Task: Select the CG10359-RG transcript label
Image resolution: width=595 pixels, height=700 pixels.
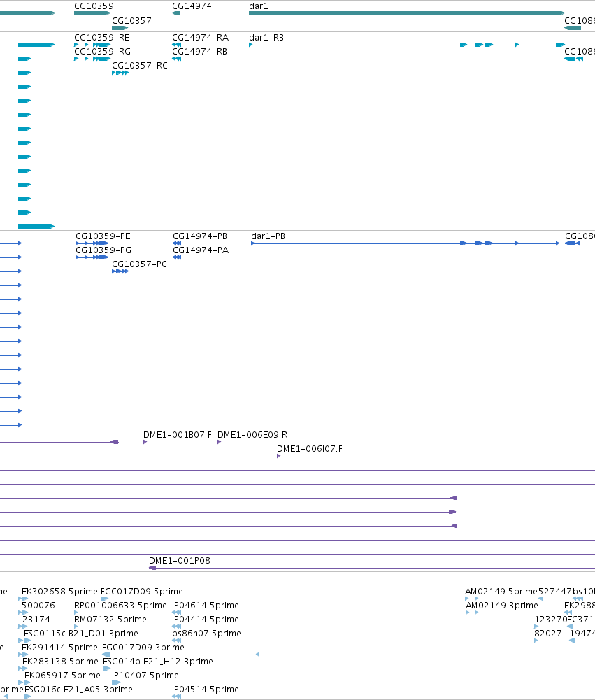Action: (102, 52)
